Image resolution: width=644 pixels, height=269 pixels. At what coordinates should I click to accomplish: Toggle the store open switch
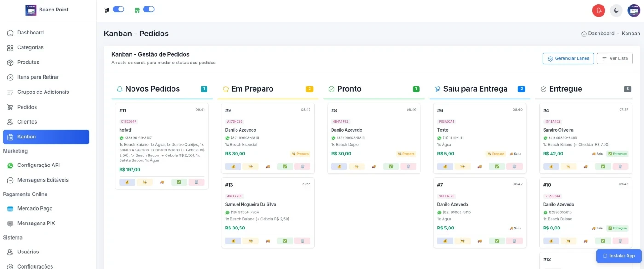(148, 9)
